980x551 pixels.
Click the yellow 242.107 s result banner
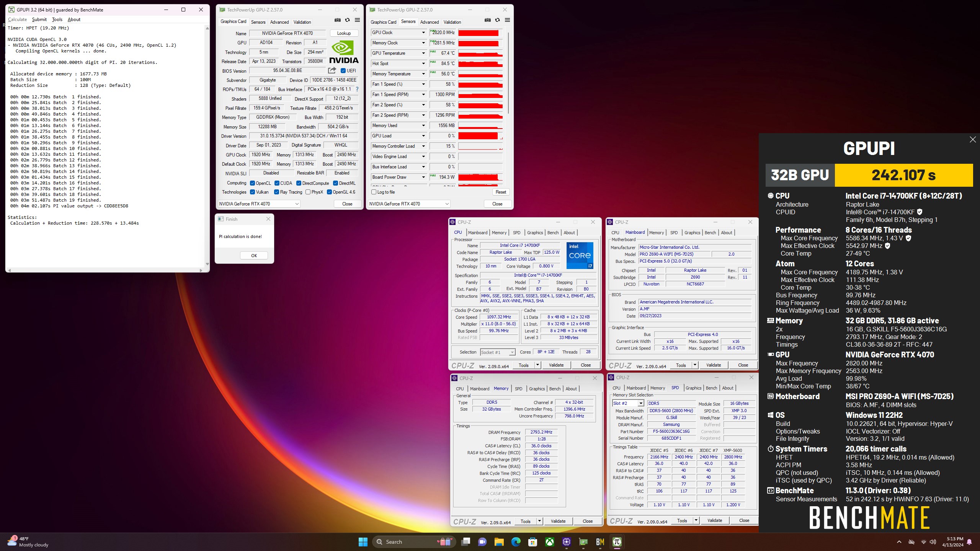(904, 175)
